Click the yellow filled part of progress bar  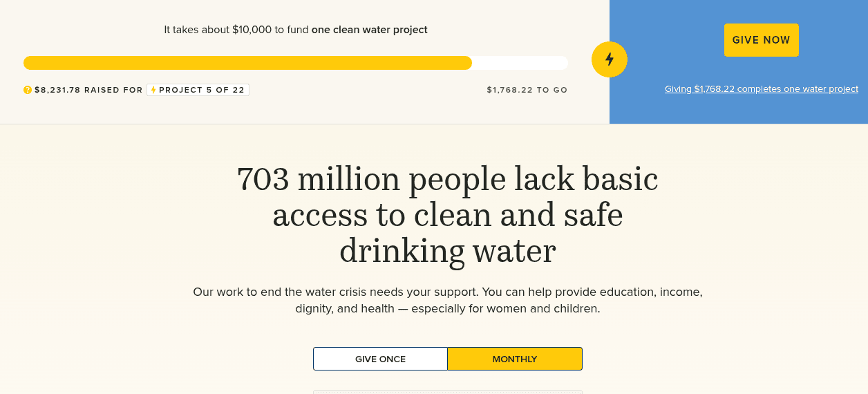(247, 63)
